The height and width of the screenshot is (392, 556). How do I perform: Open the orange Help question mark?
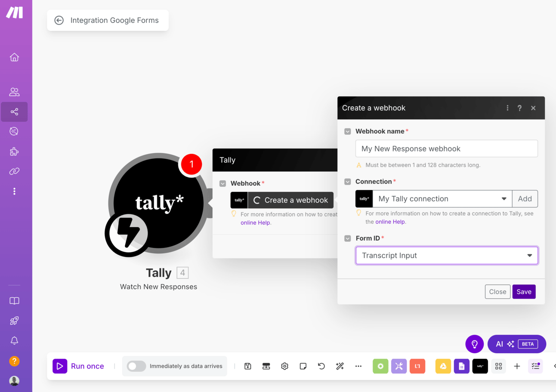(14, 361)
